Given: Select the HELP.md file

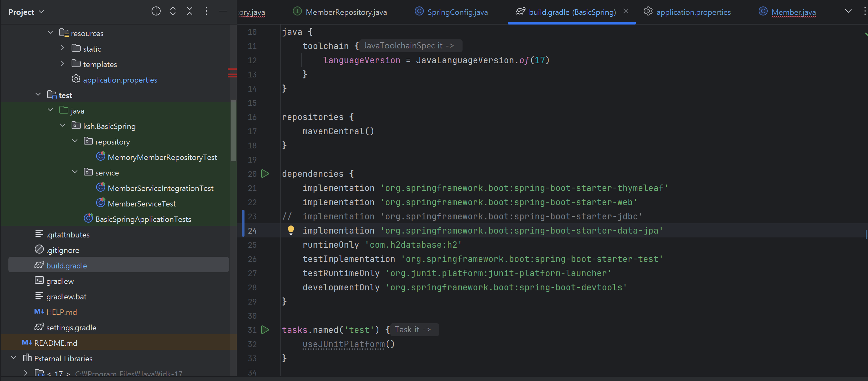Looking at the screenshot, I should click(x=62, y=313).
